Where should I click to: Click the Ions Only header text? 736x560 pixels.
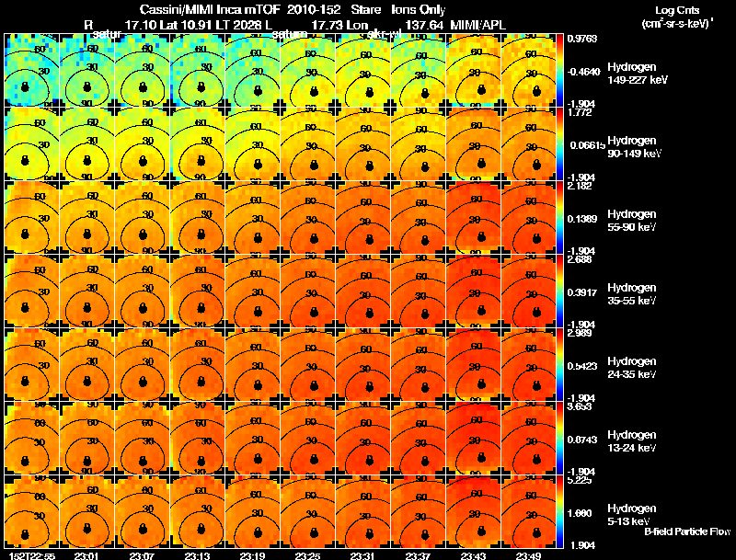click(419, 9)
